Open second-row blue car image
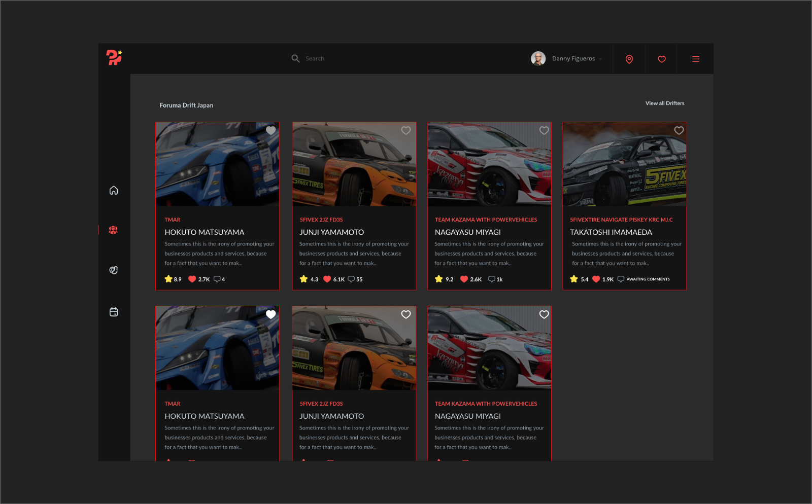This screenshot has width=812, height=504. point(217,348)
